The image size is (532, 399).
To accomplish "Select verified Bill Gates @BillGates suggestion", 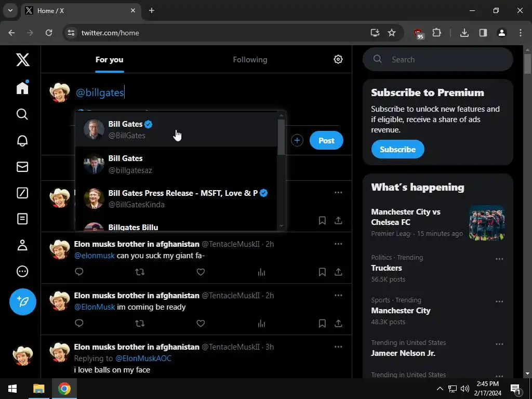I will point(176,129).
